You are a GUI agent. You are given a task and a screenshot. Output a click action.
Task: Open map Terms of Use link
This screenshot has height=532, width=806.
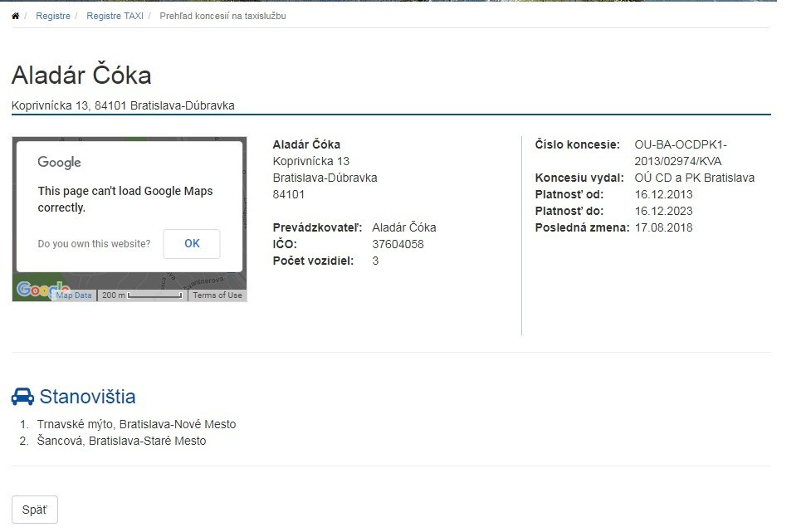(217, 295)
